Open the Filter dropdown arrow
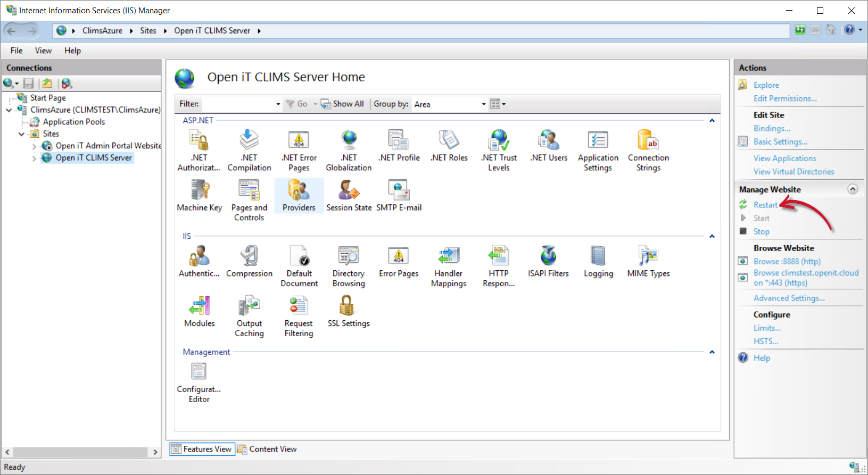 [x=278, y=104]
